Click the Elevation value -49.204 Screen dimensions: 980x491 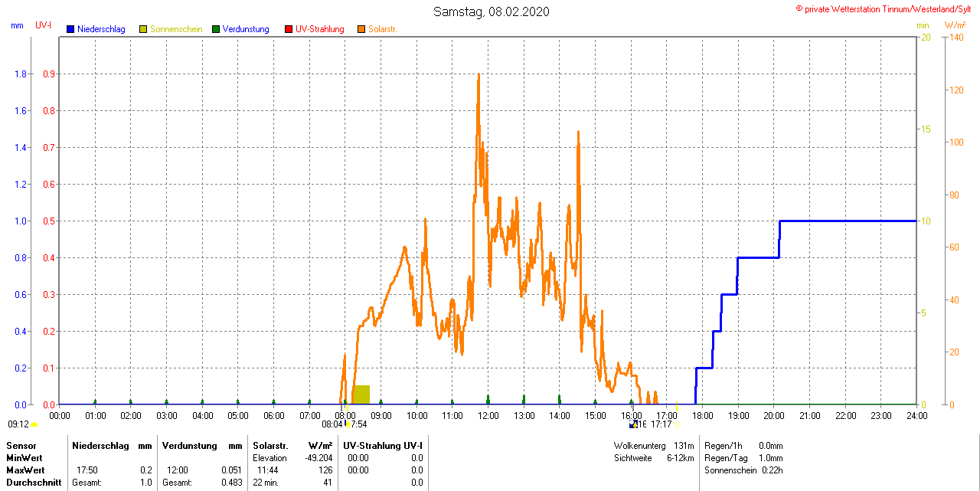coord(317,458)
